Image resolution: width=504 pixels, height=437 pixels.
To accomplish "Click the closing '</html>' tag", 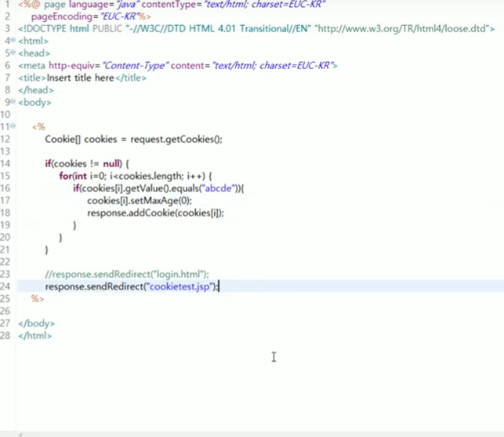I will 34,336.
